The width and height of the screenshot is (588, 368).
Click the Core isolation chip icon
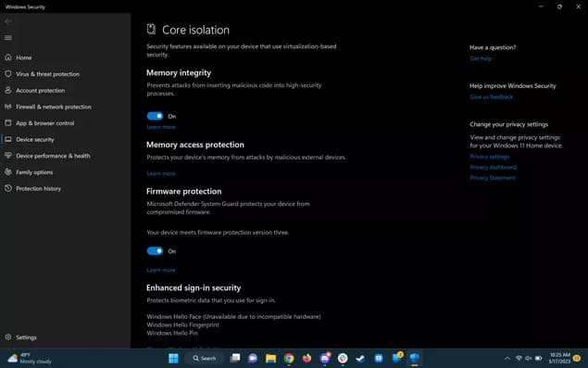pos(151,30)
